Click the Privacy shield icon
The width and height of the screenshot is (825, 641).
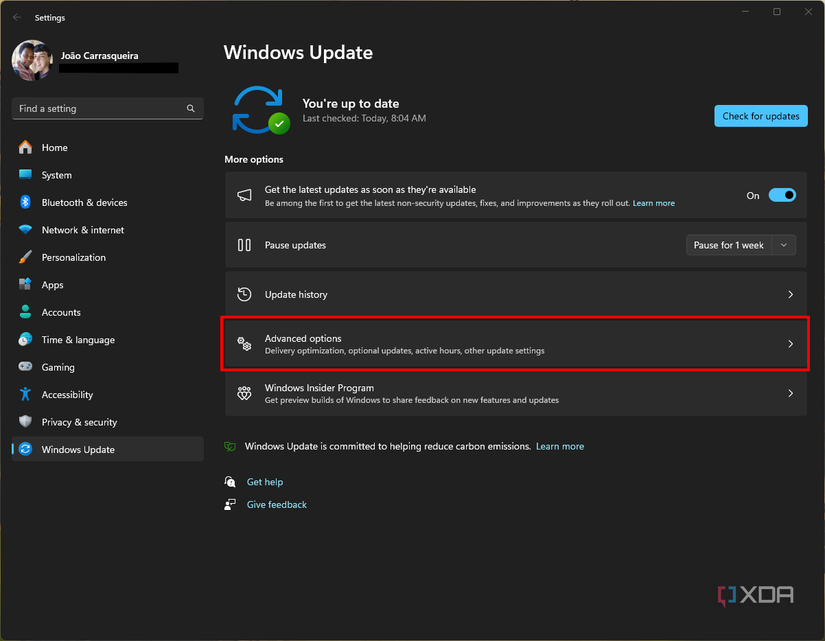[x=25, y=421]
